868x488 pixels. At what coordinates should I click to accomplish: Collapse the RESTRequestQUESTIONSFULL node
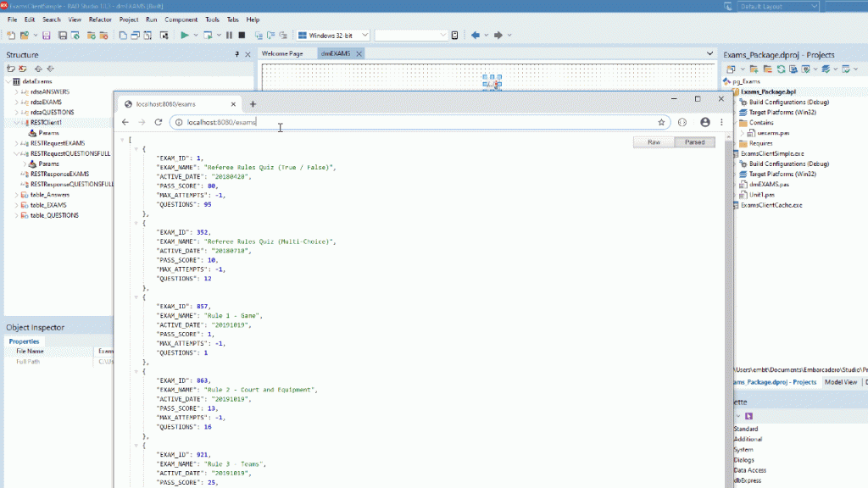click(x=16, y=154)
